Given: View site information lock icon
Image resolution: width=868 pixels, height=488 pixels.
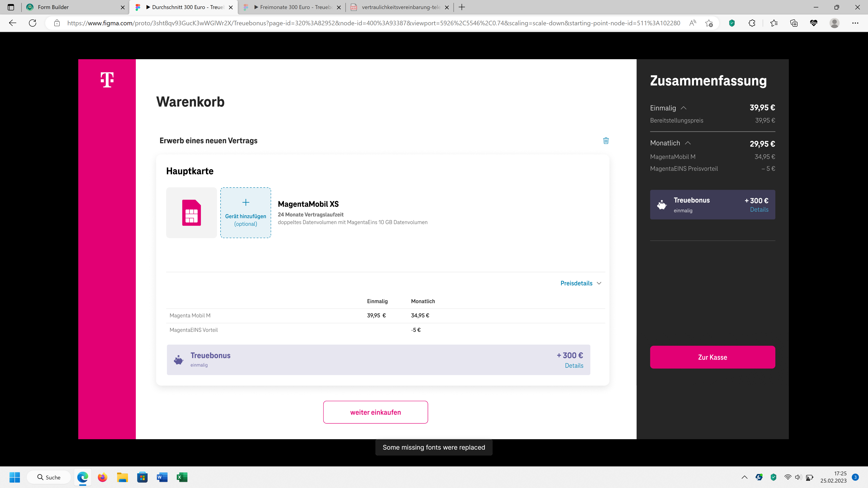Looking at the screenshot, I should pos(57,23).
